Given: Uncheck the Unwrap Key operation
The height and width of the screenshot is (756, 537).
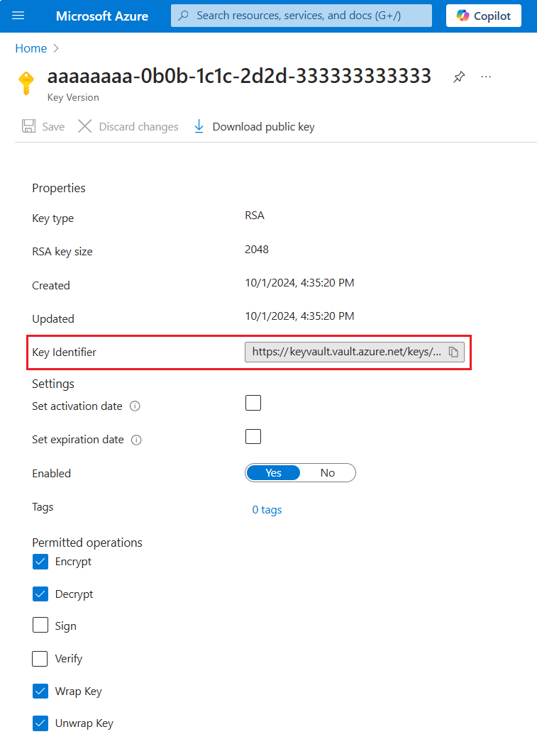Looking at the screenshot, I should [40, 723].
